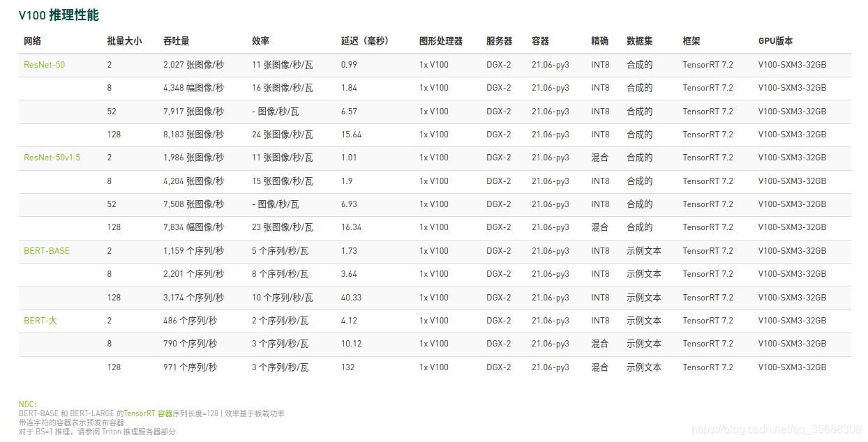Click latency value 15.64

(352, 135)
